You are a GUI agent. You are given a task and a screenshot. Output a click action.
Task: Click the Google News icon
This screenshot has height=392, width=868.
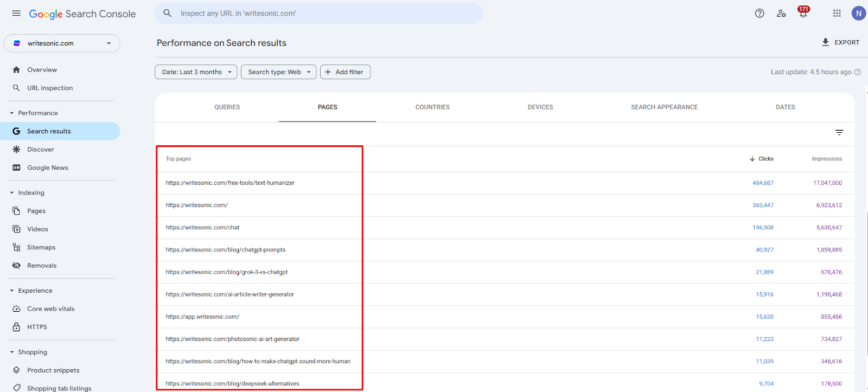click(16, 168)
